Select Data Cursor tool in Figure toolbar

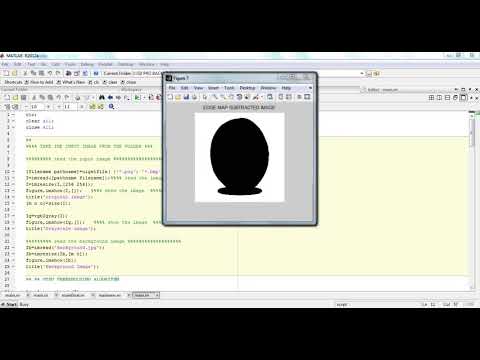click(247, 97)
